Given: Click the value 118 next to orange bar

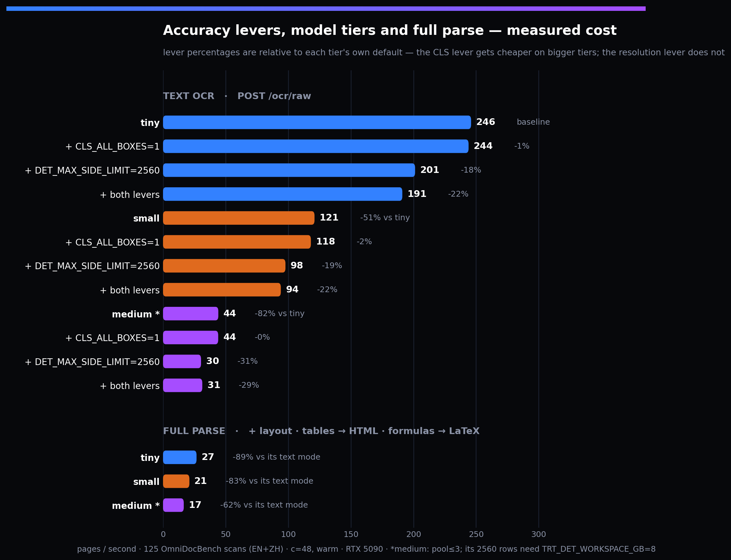Looking at the screenshot, I should click(x=326, y=242).
